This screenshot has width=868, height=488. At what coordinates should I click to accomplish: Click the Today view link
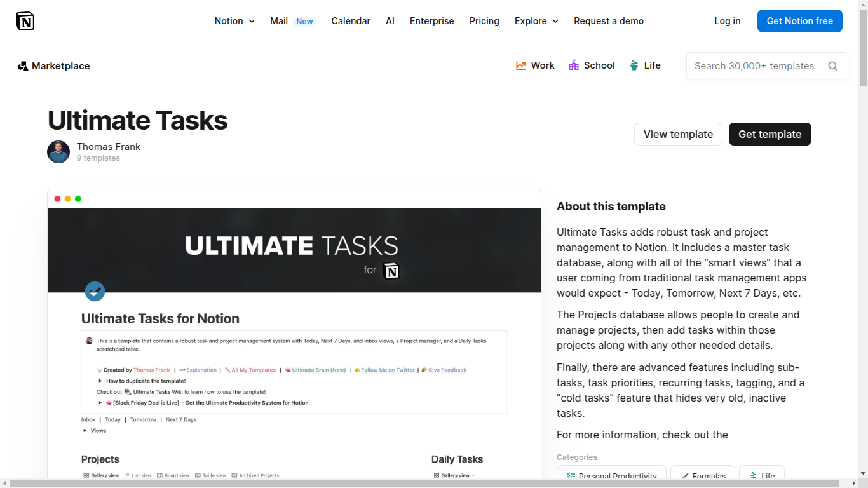pos(112,420)
